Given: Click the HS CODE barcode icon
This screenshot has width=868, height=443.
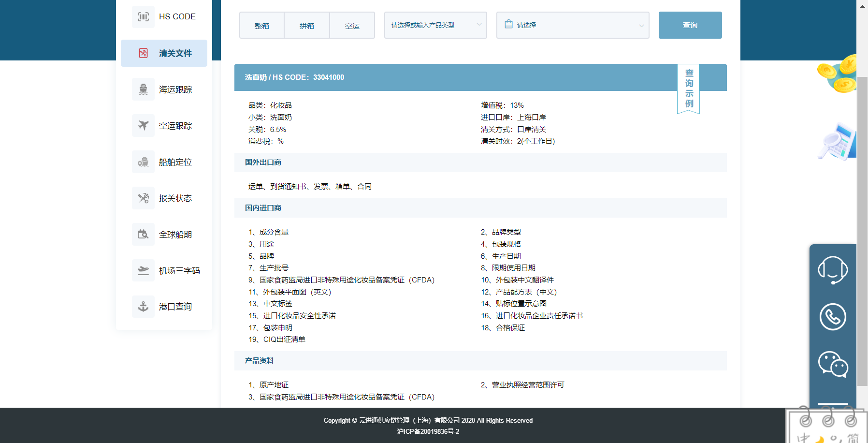Looking at the screenshot, I should pos(143,17).
